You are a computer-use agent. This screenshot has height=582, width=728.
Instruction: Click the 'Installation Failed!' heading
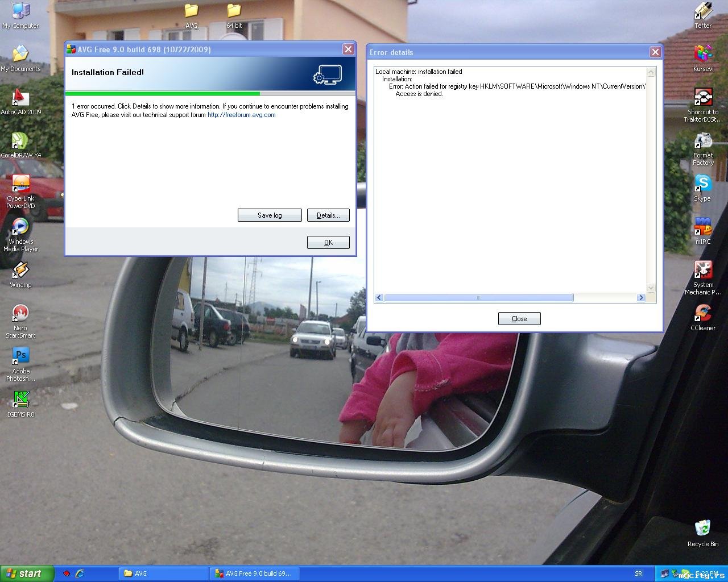coord(107,72)
